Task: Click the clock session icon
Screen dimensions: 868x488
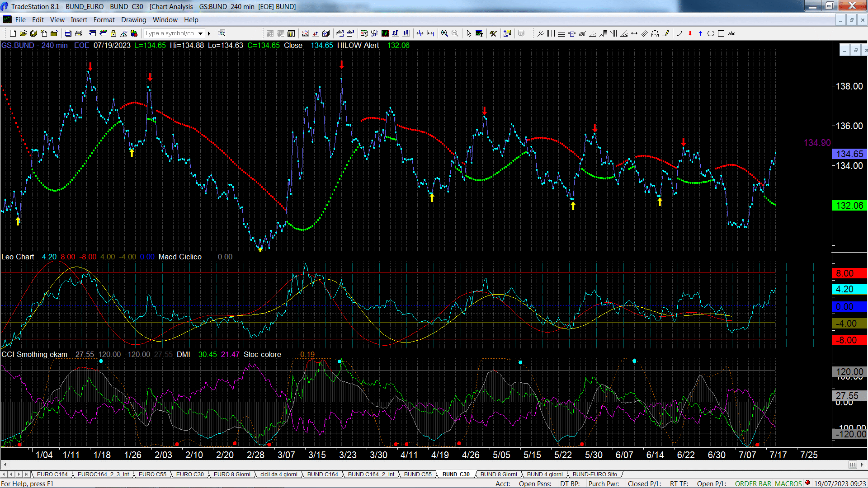Action: (364, 33)
